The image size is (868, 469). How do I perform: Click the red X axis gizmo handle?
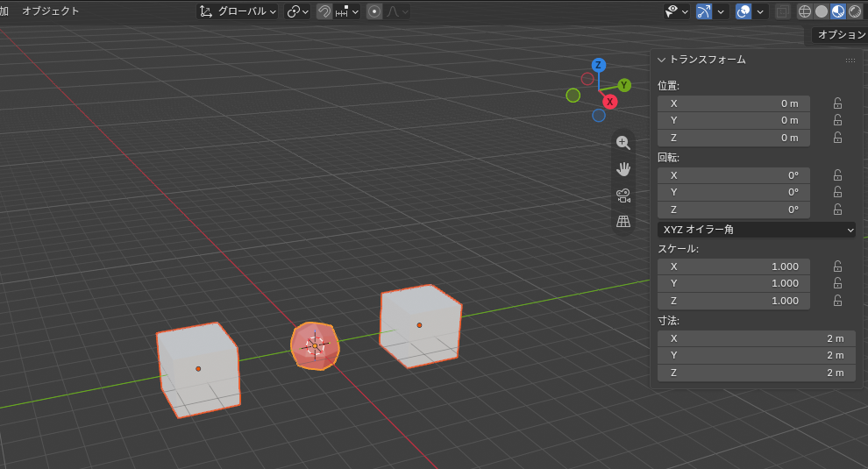[610, 102]
